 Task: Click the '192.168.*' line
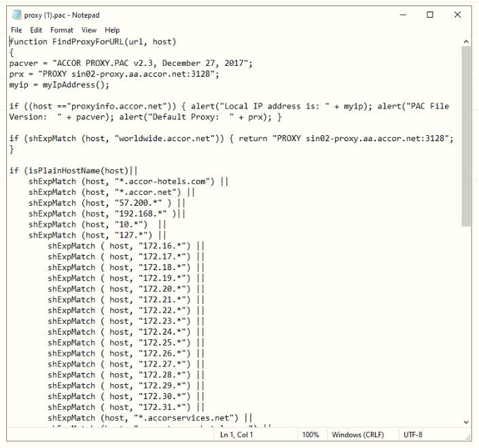tap(107, 214)
